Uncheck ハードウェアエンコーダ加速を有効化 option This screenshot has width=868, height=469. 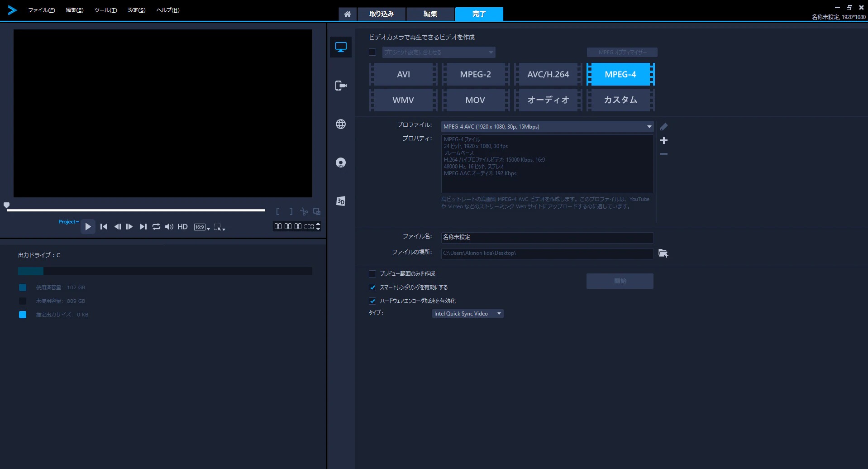point(372,301)
